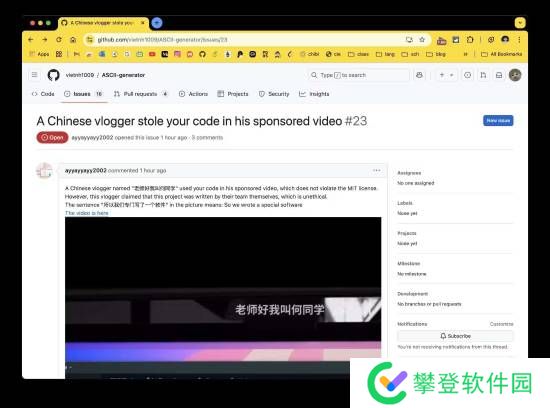Click the plus 'Create new' button
The image size is (550, 408).
[x=442, y=75]
